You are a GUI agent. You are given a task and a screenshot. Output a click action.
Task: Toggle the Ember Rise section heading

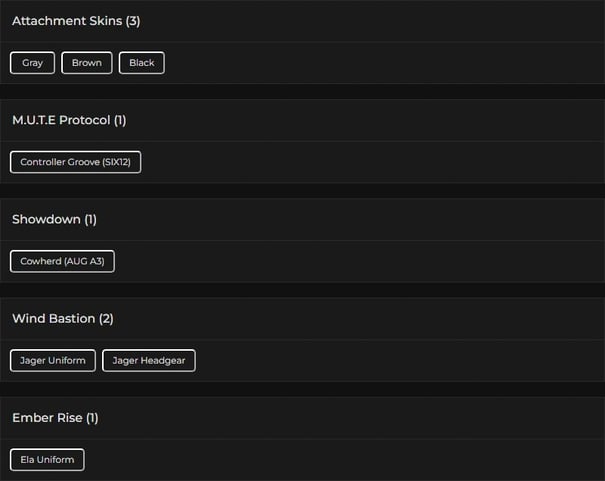[47, 417]
